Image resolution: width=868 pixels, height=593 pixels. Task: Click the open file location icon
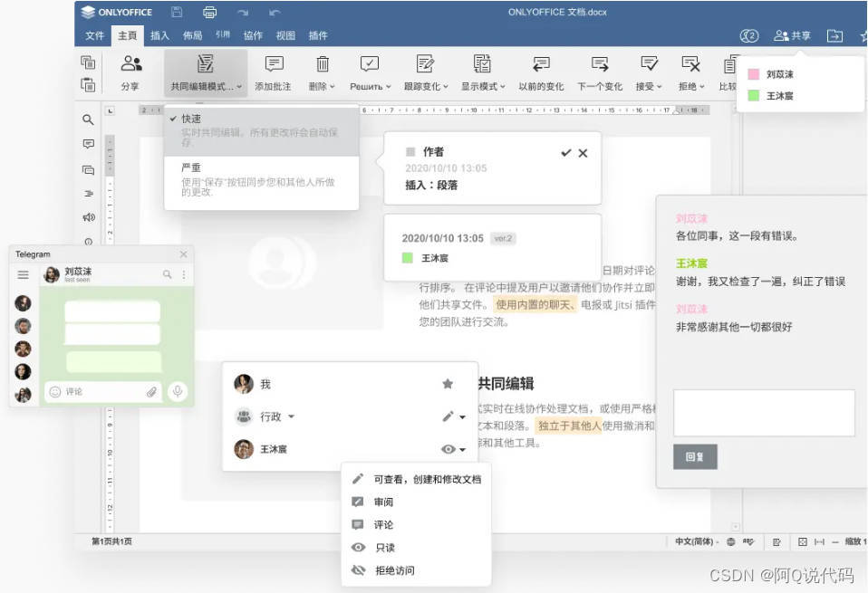coord(834,35)
